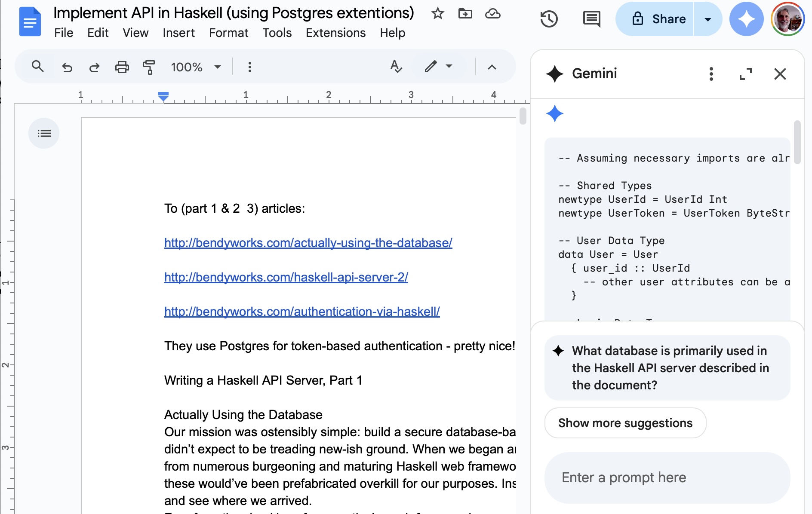
Task: Click the Redo icon
Action: (x=94, y=67)
